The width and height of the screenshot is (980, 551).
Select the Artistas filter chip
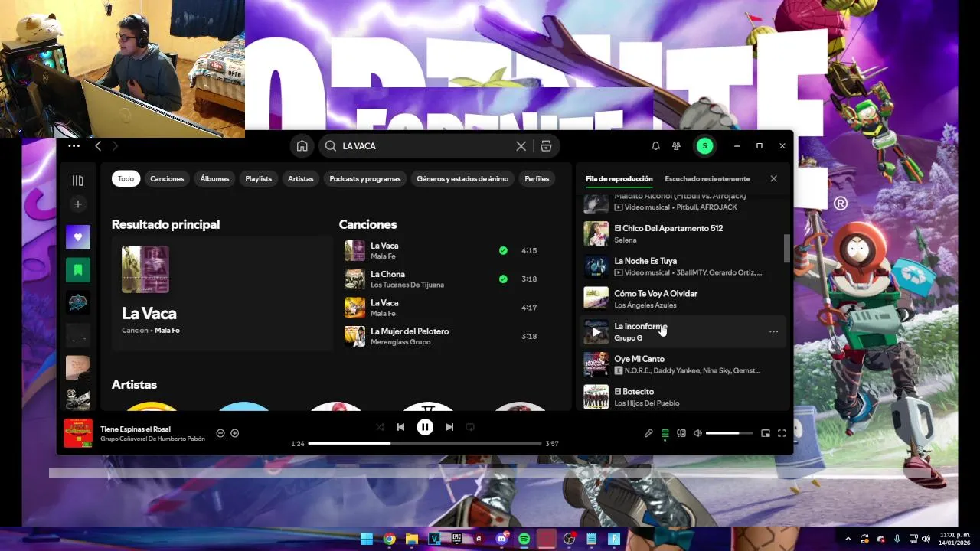click(x=301, y=179)
